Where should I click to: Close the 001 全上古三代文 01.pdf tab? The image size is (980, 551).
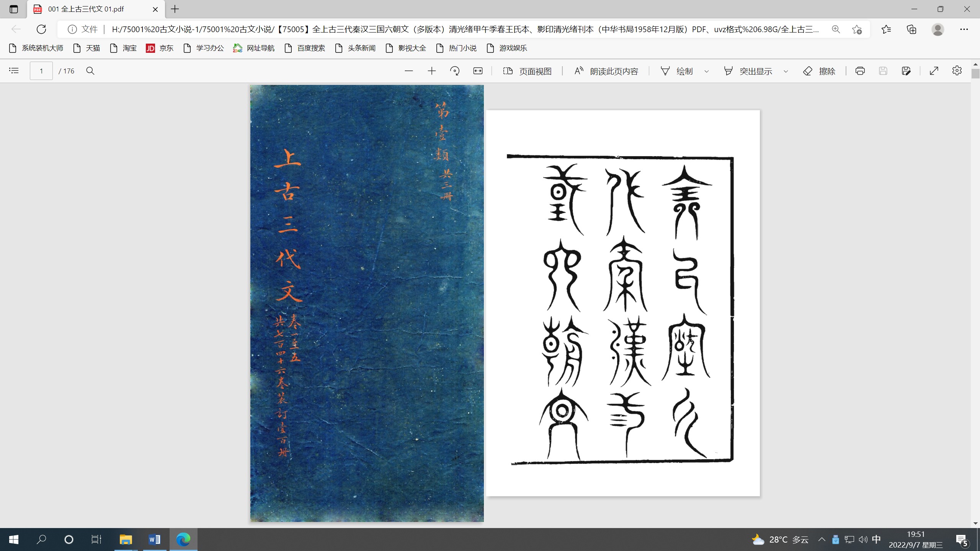(x=155, y=9)
